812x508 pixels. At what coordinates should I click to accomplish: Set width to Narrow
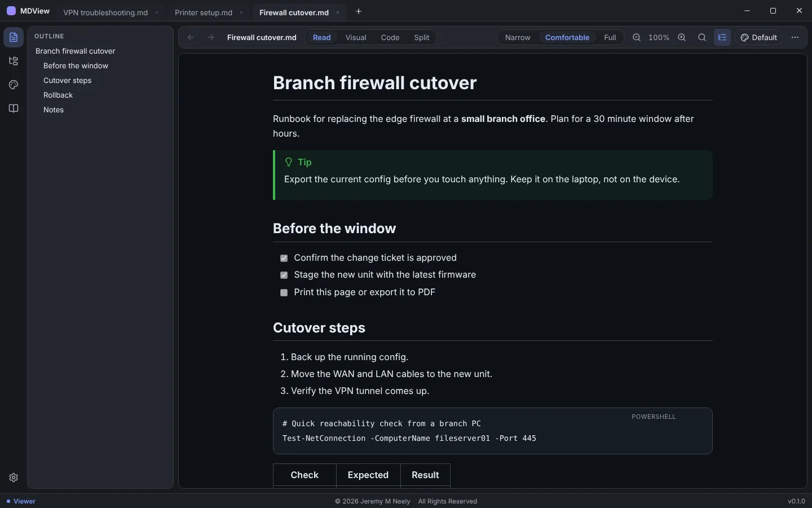pyautogui.click(x=518, y=37)
